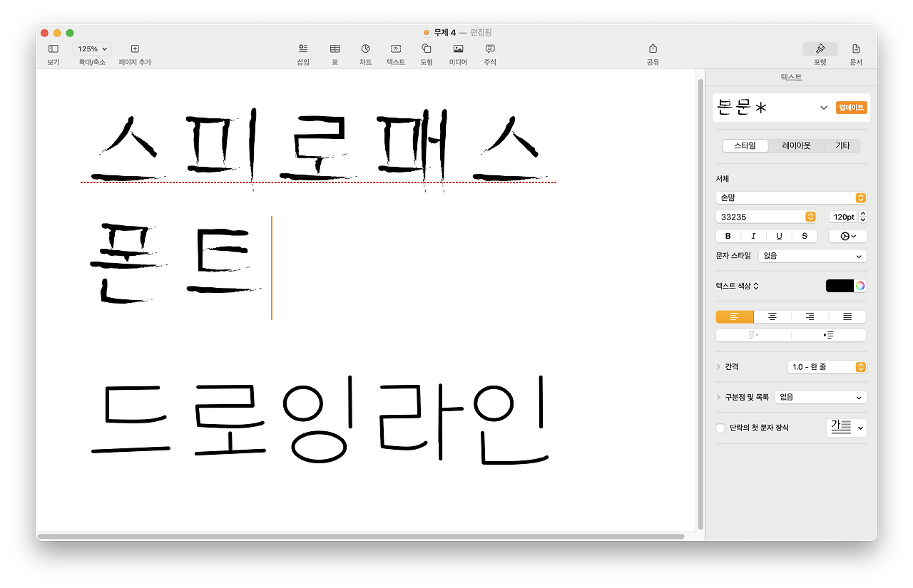The width and height of the screenshot is (913, 588).
Task: Expand the 구분점 및 목록 section
Action: [718, 397]
